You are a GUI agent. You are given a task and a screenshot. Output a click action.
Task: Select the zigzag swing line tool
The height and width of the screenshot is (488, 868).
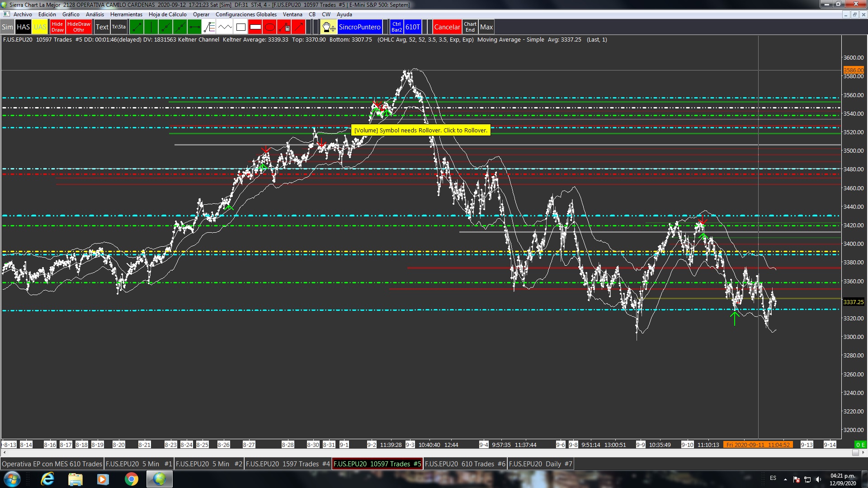225,27
